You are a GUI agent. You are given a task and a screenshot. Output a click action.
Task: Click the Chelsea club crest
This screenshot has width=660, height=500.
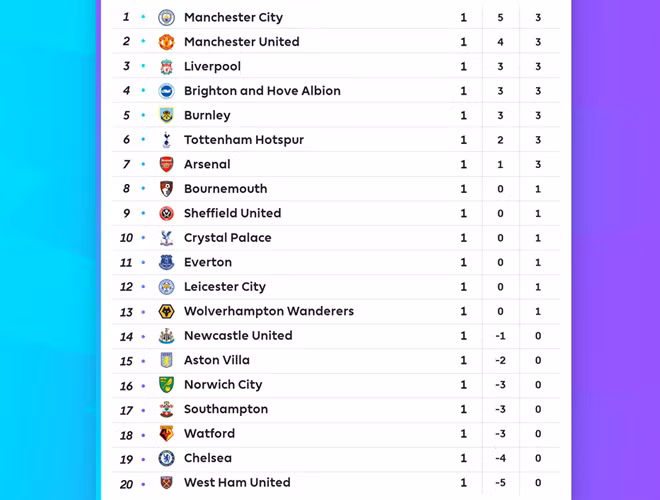tap(166, 458)
